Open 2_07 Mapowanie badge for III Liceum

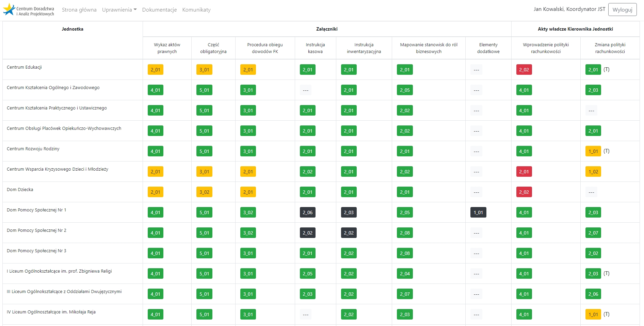coord(405,294)
